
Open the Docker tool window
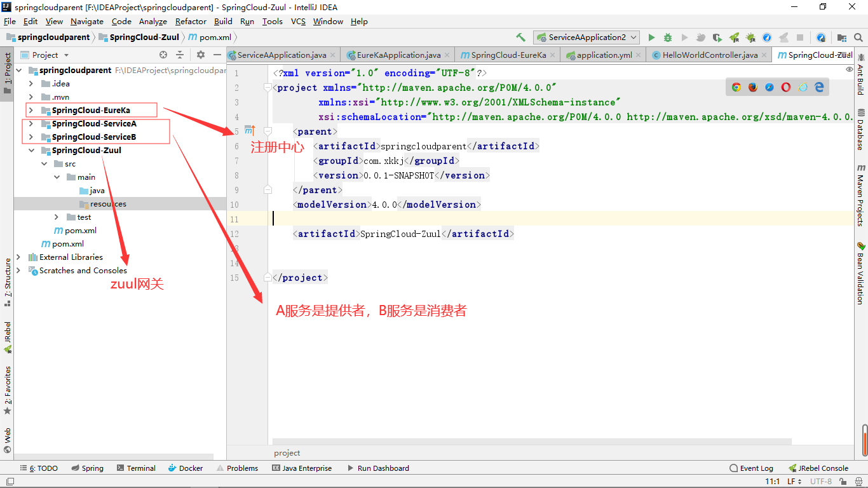(186, 468)
